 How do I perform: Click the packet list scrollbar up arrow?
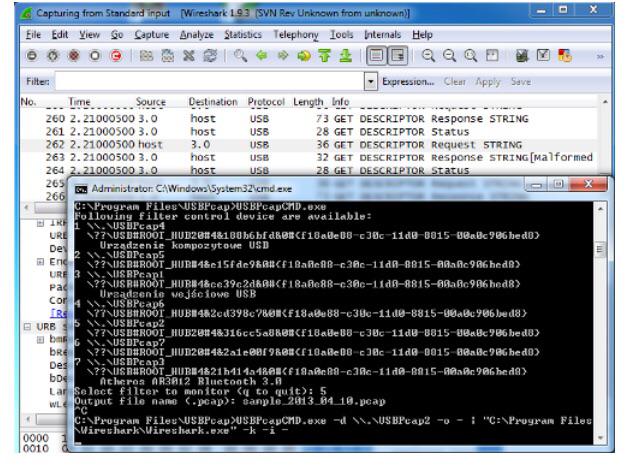point(605,102)
